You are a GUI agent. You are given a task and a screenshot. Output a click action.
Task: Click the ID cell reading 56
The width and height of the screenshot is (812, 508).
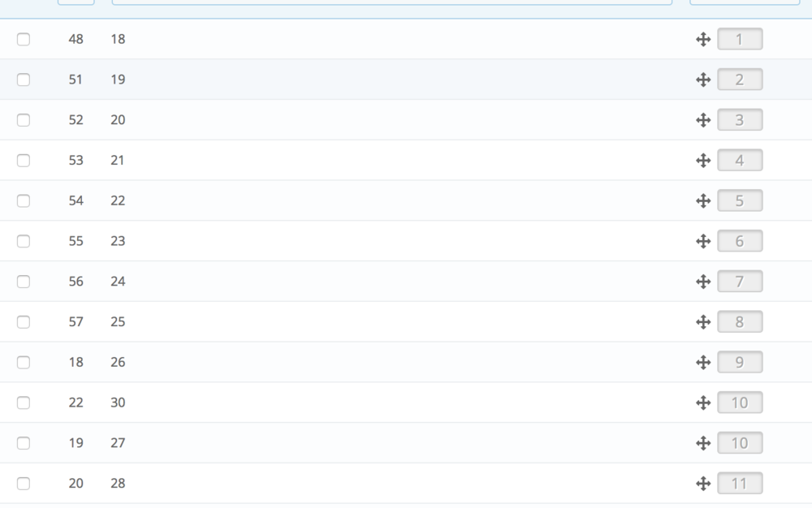[x=76, y=282]
